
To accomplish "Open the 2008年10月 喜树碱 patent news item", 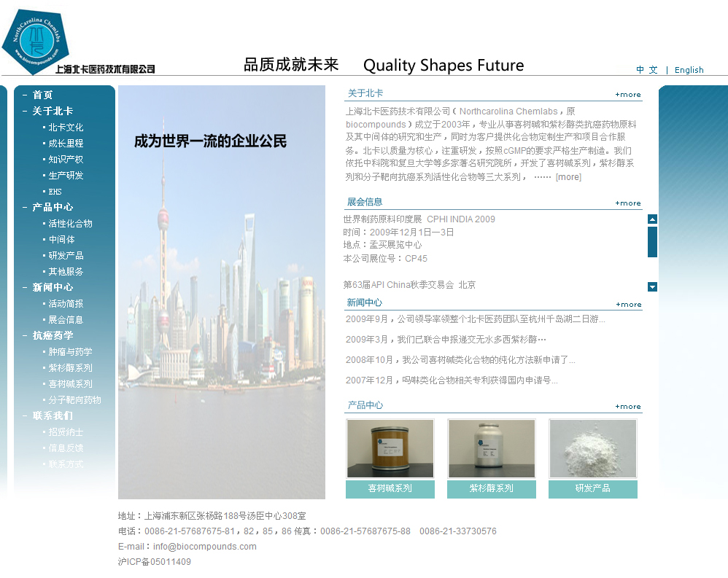I will tap(460, 360).
